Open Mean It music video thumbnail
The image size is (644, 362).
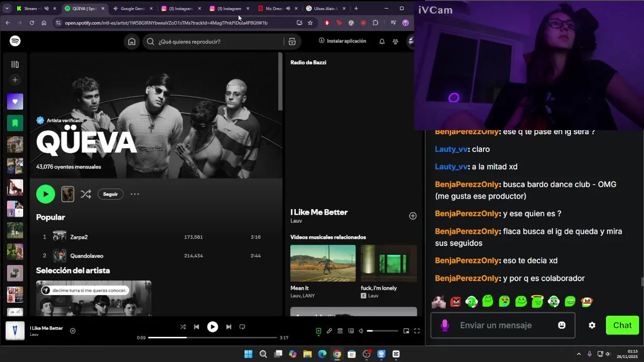323,263
